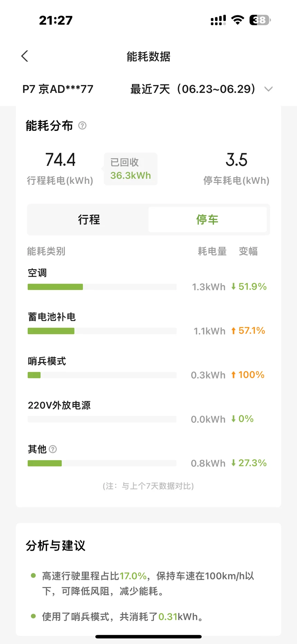The height and width of the screenshot is (644, 297).
Task: Tap the 空调 energy progress bar
Action: point(102,287)
